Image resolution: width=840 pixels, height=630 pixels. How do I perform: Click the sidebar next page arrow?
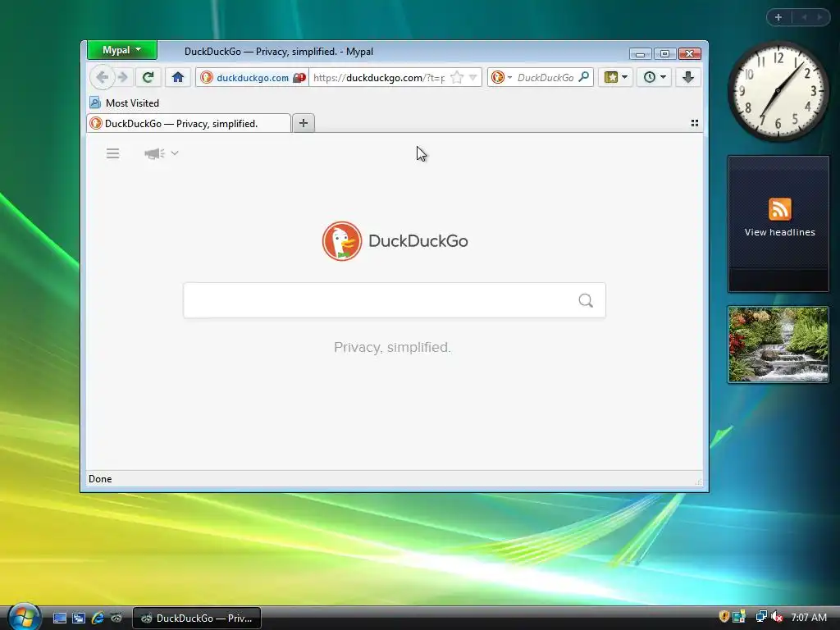pos(819,17)
